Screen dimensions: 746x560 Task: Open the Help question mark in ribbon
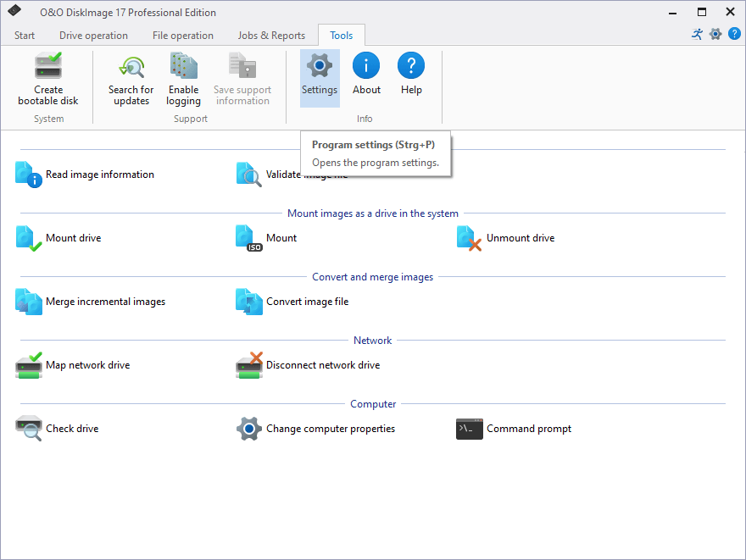point(411,65)
